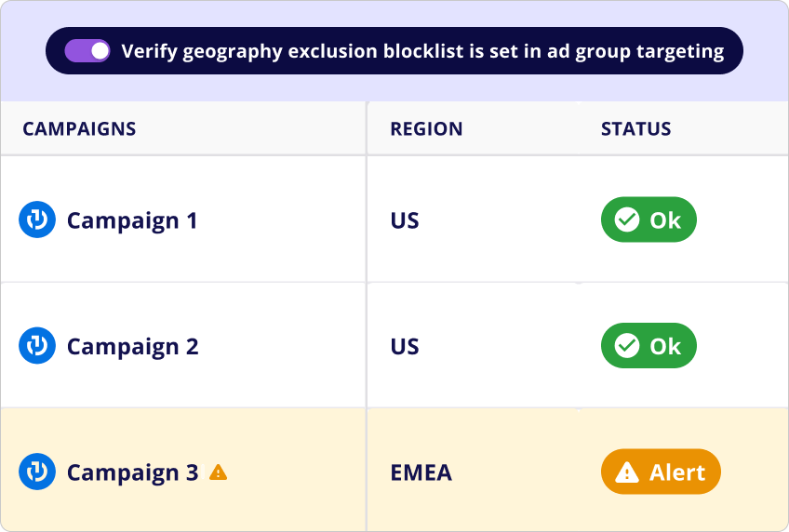The width and height of the screenshot is (789, 532).
Task: Open the Campaign 3 name link
Action: point(132,472)
